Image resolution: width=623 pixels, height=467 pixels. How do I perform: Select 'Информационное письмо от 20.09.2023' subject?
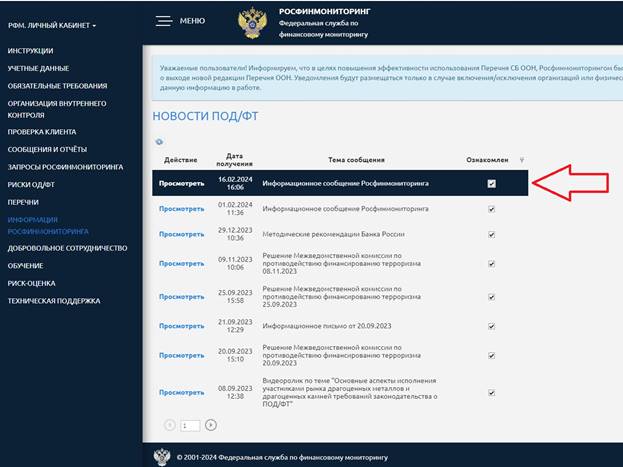[x=327, y=326]
